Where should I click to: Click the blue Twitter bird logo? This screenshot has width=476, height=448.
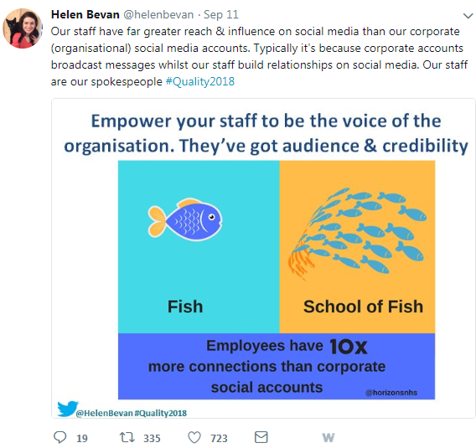tap(67, 409)
